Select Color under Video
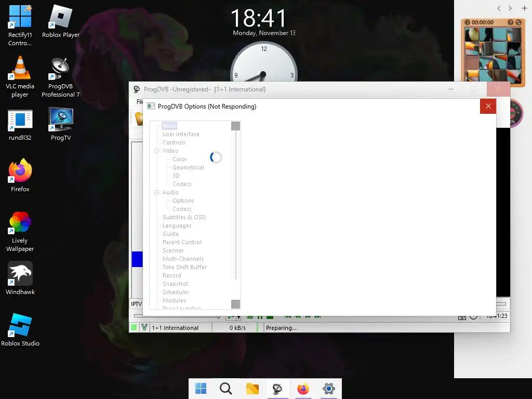 [x=179, y=159]
